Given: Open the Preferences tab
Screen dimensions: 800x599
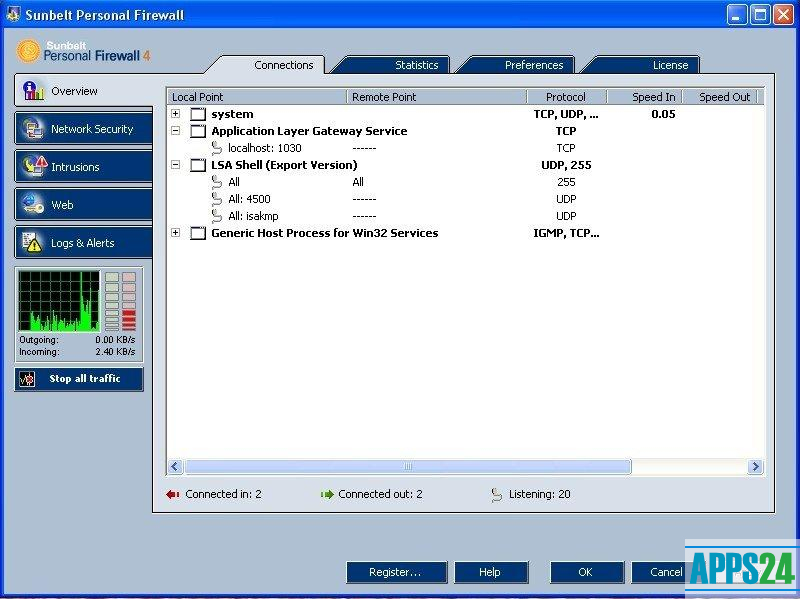Looking at the screenshot, I should click(533, 65).
